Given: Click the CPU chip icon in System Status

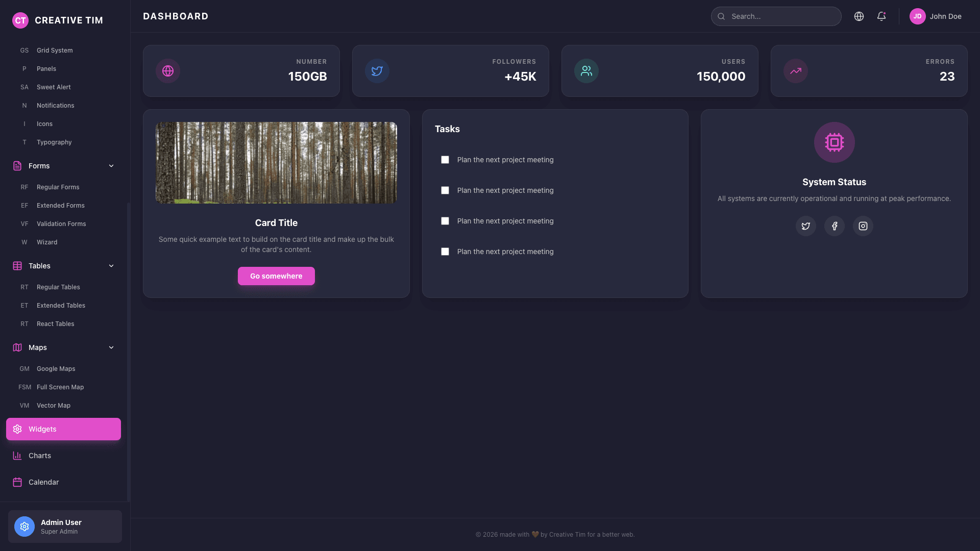Looking at the screenshot, I should click(x=834, y=142).
